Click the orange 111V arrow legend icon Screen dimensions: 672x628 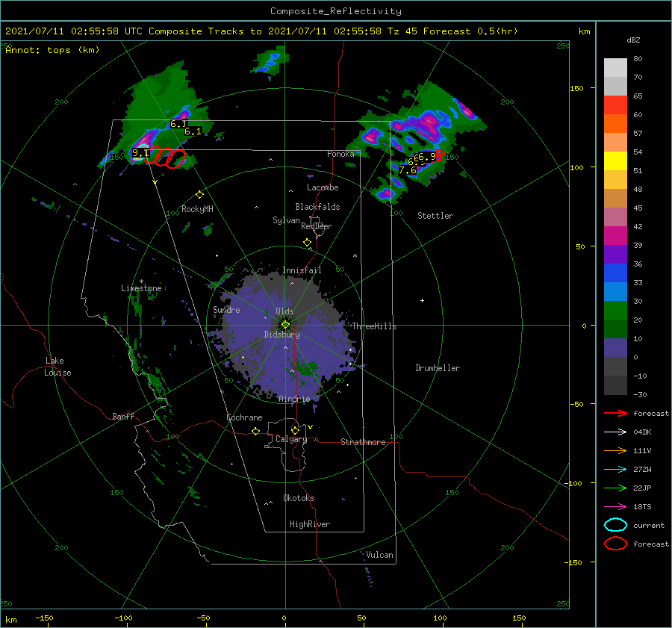tap(615, 450)
